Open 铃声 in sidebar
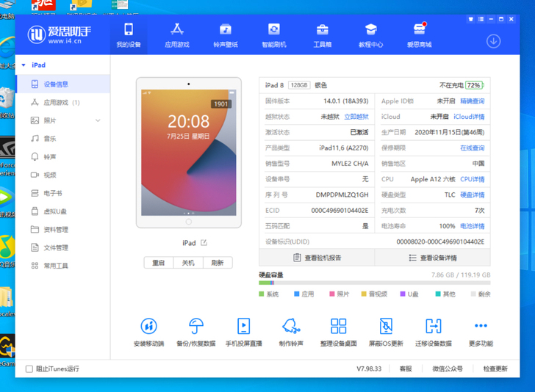This screenshot has height=392, width=535. pos(63,157)
